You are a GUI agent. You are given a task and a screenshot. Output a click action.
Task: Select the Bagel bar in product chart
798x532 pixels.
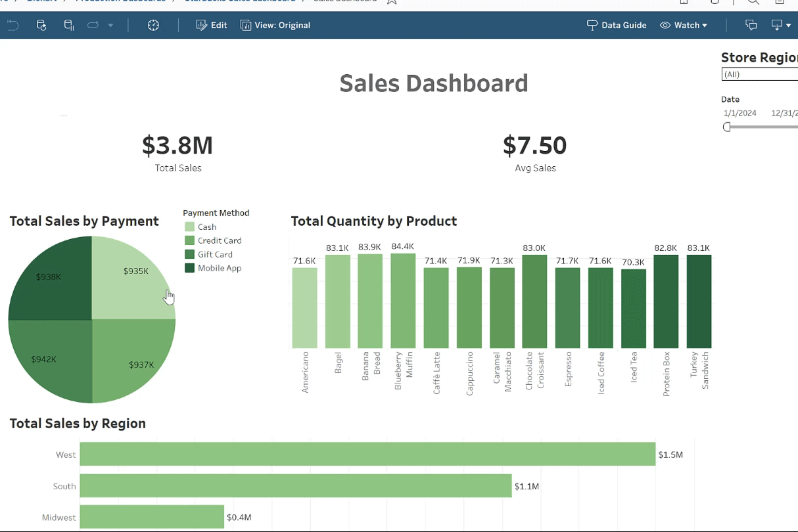(337, 301)
